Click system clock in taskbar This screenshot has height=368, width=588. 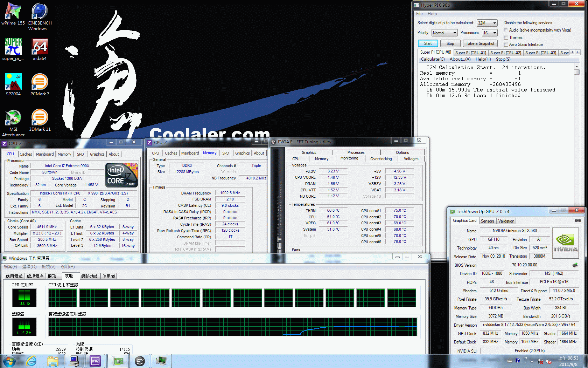click(568, 361)
